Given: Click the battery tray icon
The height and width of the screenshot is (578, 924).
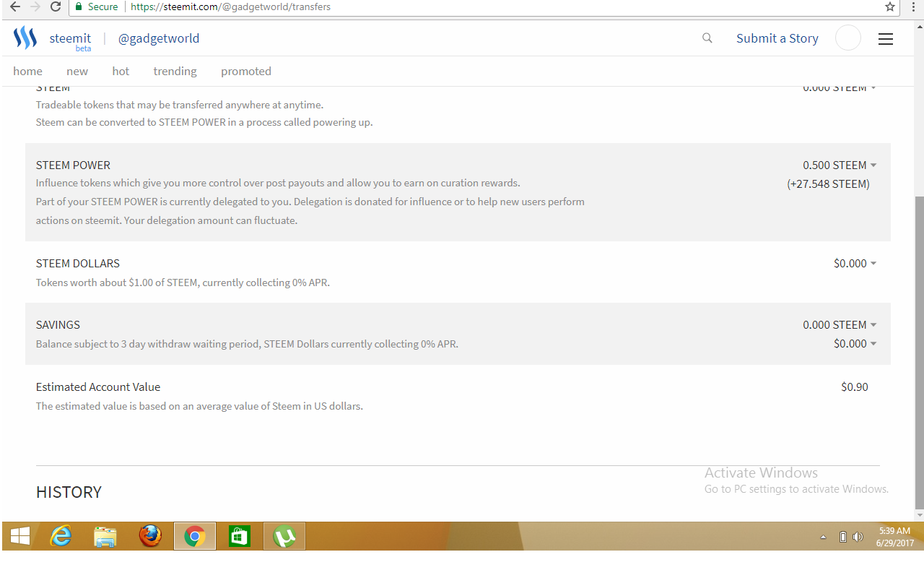Looking at the screenshot, I should pyautogui.click(x=842, y=537).
